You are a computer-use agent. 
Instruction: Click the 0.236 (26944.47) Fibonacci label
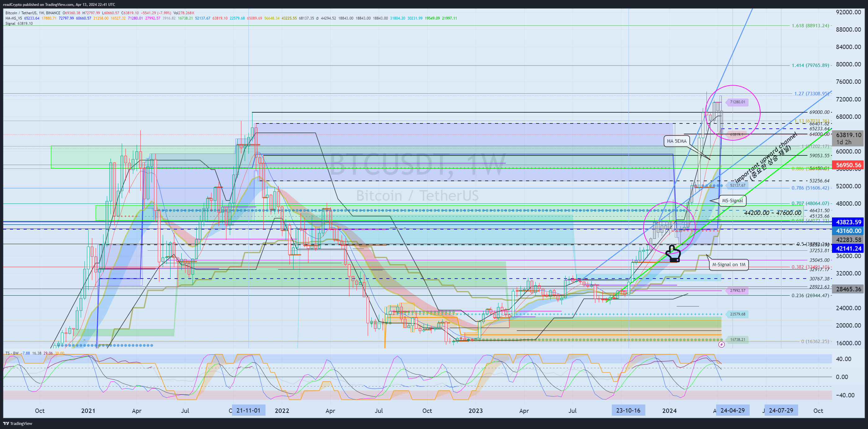pyautogui.click(x=810, y=295)
